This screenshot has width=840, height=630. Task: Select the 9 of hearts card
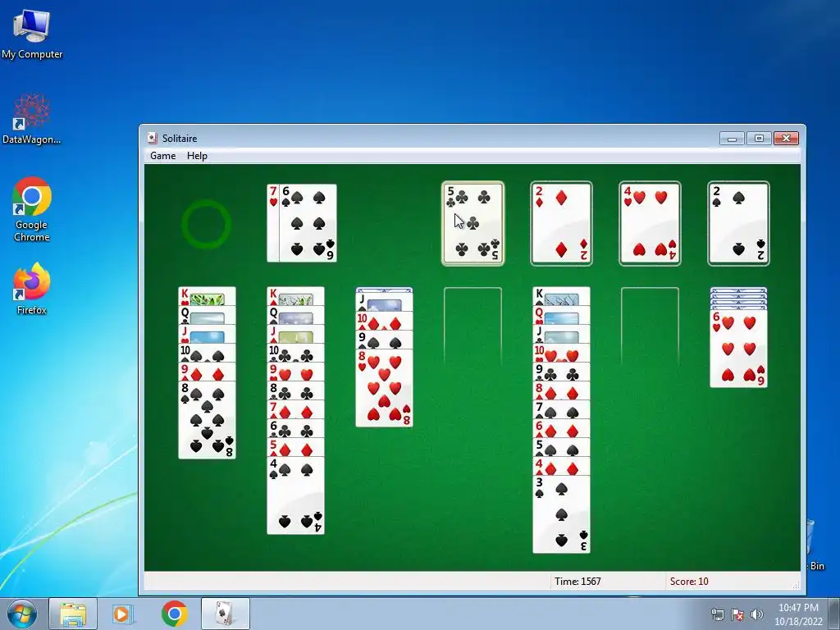click(x=295, y=372)
